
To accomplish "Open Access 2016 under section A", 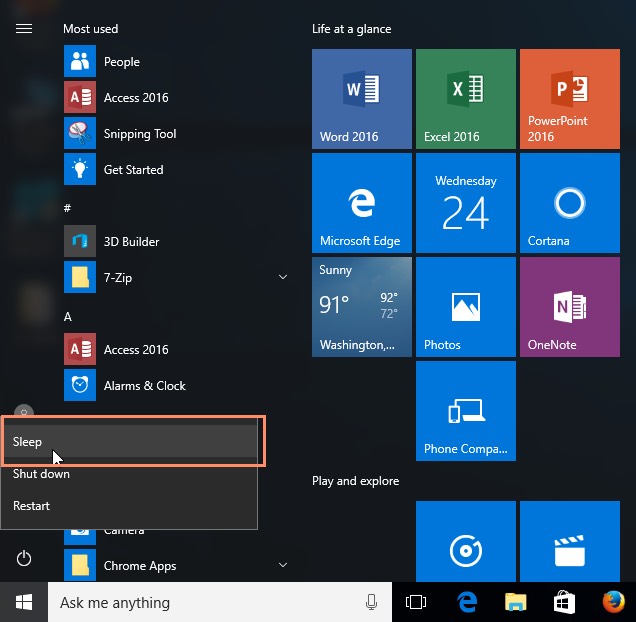I will click(x=80, y=349).
